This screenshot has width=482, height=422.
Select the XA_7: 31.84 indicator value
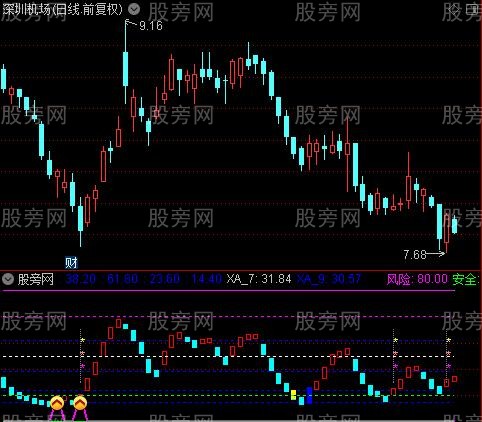coord(259,279)
